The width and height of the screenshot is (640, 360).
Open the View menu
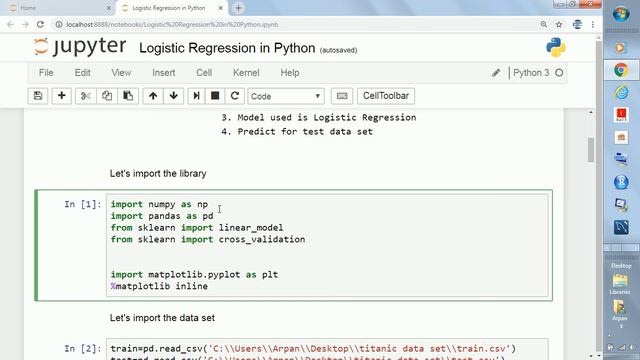tap(121, 73)
